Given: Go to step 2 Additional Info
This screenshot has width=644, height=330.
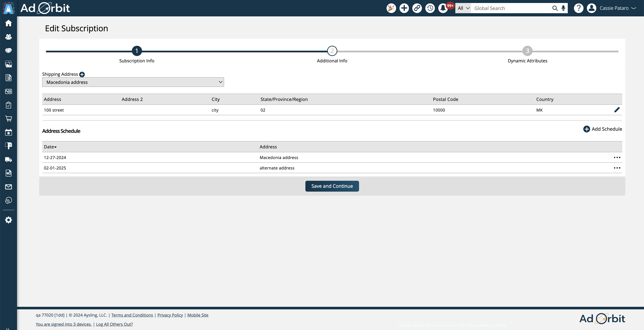Looking at the screenshot, I should (x=332, y=51).
